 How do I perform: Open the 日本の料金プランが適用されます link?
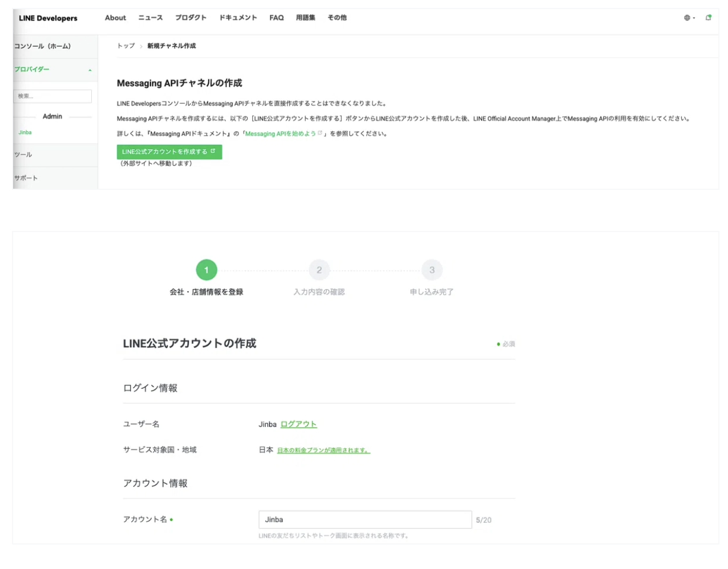[324, 450]
